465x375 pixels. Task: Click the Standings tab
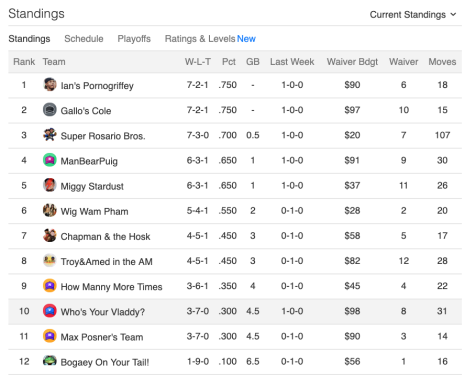[29, 39]
